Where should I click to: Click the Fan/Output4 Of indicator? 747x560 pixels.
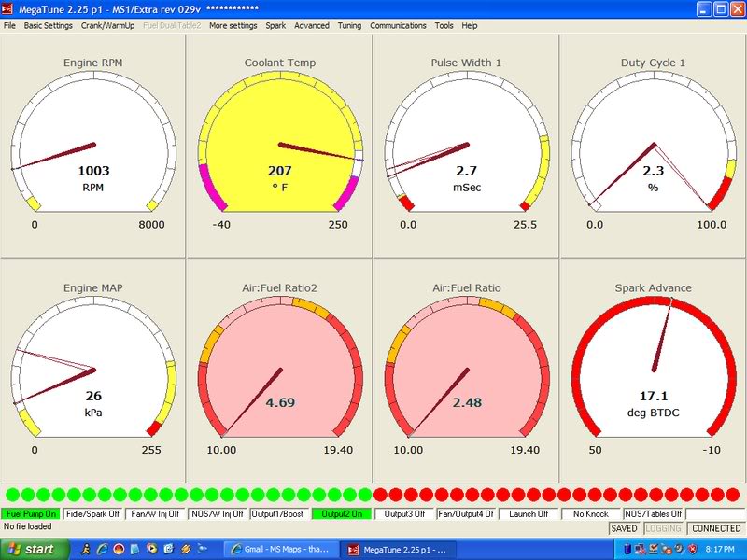tap(466, 514)
